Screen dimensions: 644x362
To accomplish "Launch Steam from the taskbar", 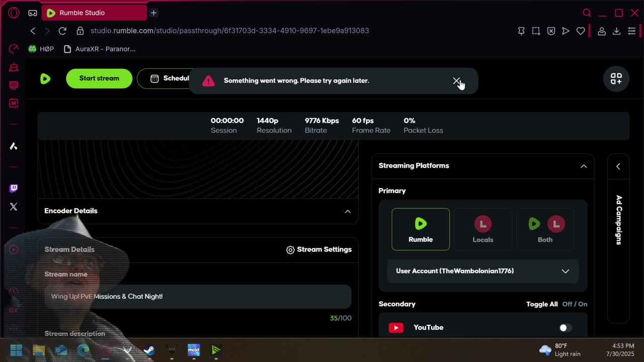I will point(149,350).
